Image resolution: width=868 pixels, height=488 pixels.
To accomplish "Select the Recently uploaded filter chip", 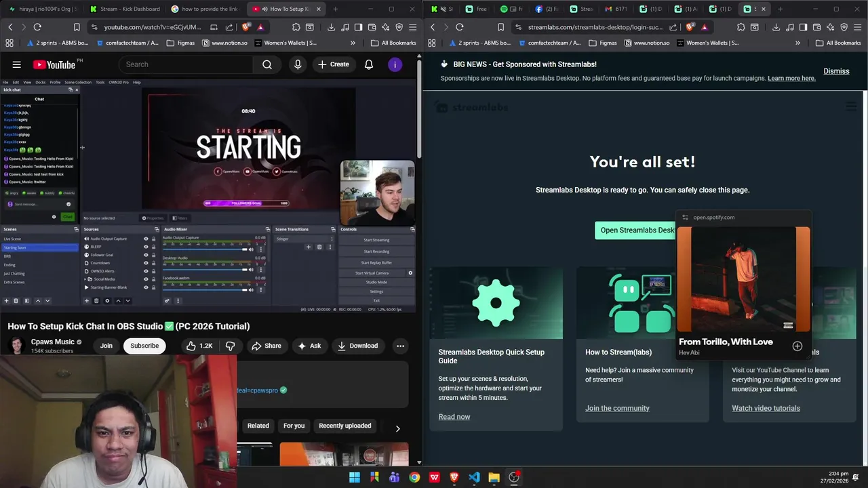I will pyautogui.click(x=344, y=426).
